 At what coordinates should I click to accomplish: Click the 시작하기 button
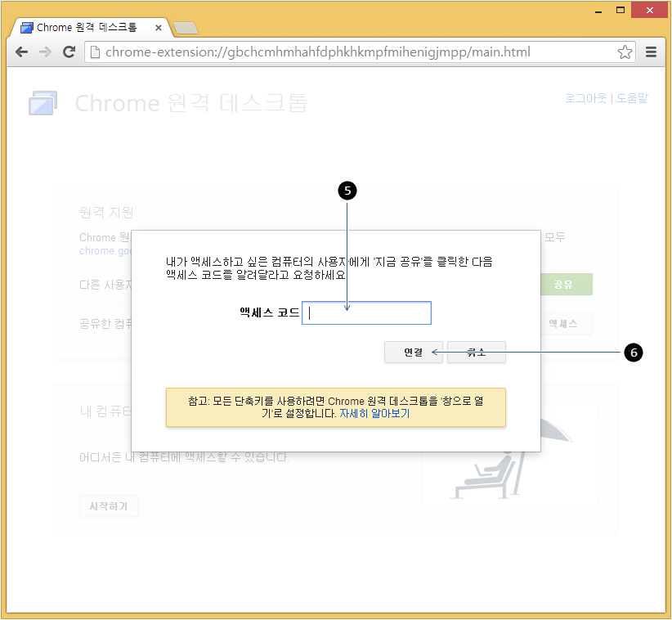(x=109, y=506)
